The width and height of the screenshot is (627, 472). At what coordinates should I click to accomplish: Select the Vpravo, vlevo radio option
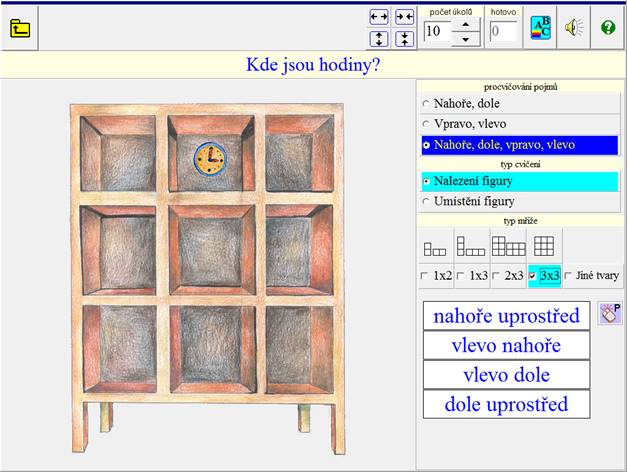click(519, 124)
